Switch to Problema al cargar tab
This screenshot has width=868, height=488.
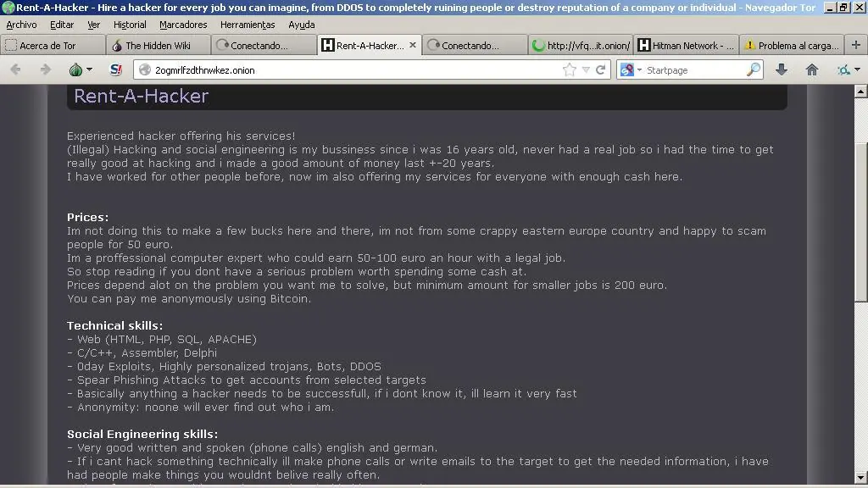(x=792, y=46)
